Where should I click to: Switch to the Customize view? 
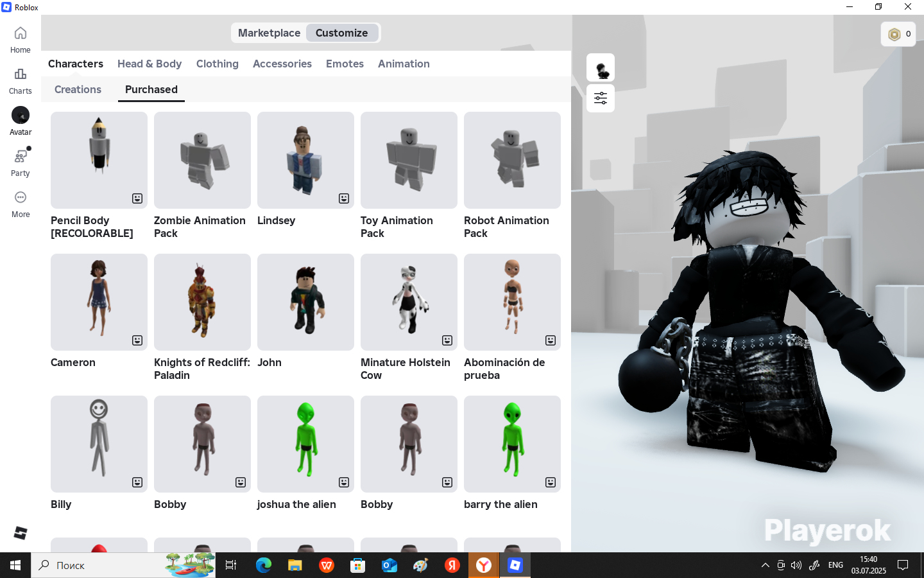[342, 33]
